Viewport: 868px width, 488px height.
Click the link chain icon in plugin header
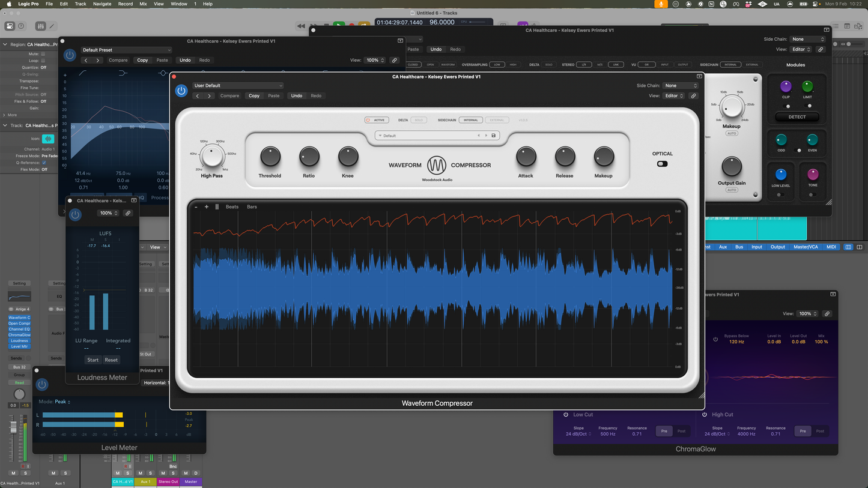[694, 95]
